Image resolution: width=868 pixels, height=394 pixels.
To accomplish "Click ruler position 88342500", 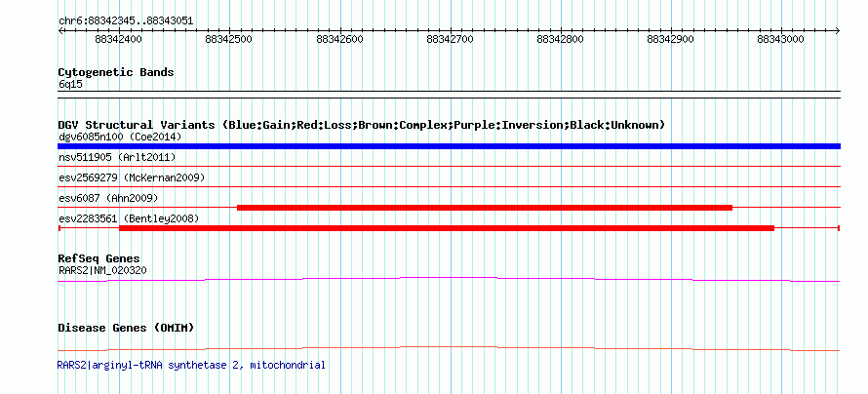I will point(228,39).
